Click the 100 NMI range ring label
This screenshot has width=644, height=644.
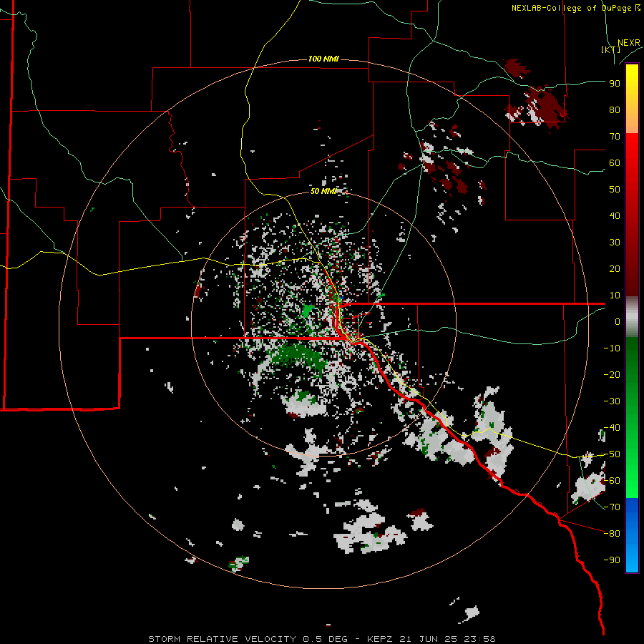(323, 59)
